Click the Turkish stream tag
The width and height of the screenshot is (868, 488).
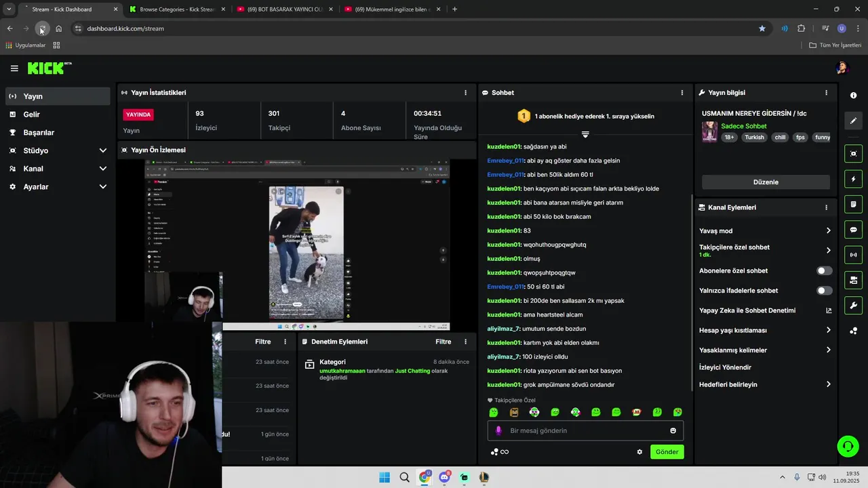(754, 138)
